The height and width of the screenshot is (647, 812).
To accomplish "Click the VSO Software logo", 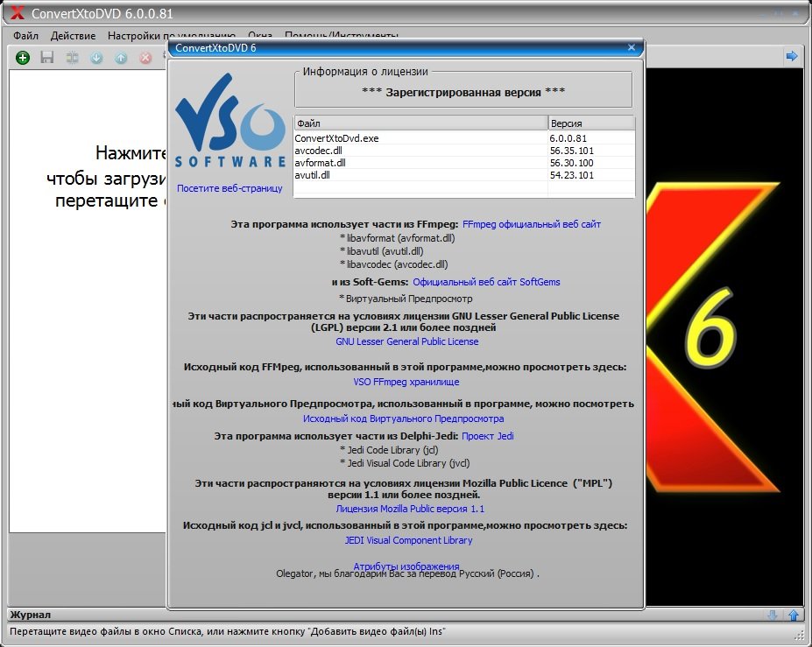I will coord(229,121).
